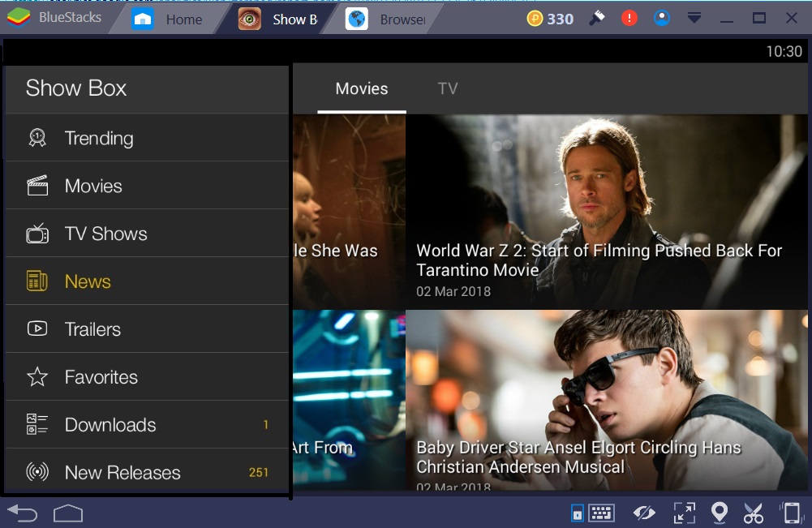This screenshot has width=812, height=528.
Task: Open Favorites in the side menu
Action: pyautogui.click(x=147, y=377)
